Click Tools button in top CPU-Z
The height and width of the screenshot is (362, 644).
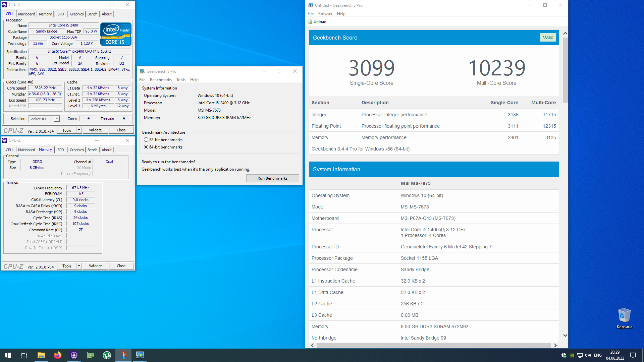click(67, 130)
